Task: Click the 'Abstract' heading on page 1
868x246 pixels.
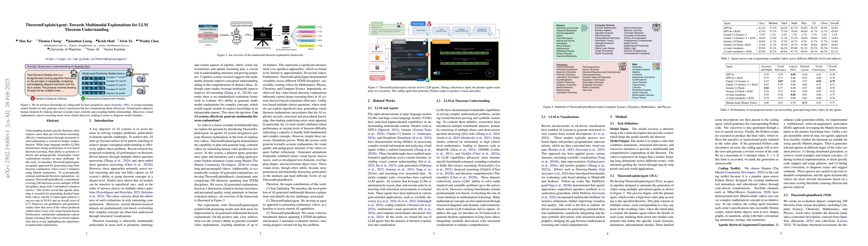Action: [x=52, y=121]
